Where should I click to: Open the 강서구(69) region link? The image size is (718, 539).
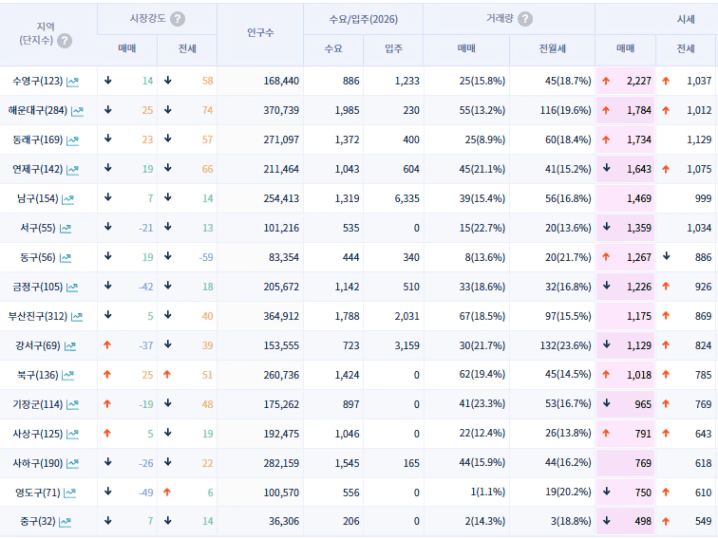tap(38, 346)
